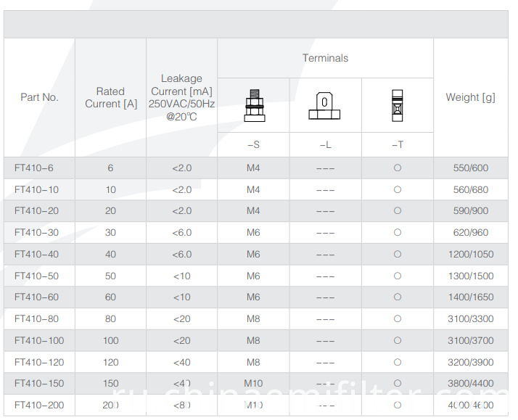Click weight value 3100/3300
The image size is (518, 420).
click(x=471, y=319)
